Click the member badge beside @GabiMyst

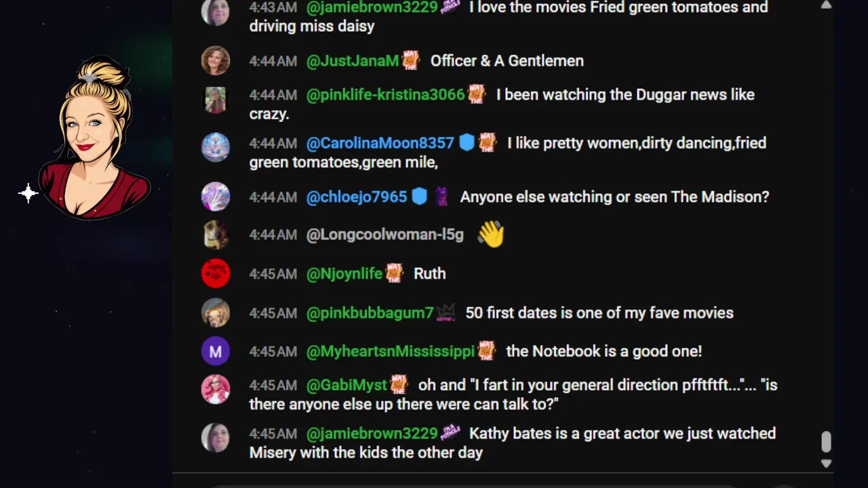point(399,384)
